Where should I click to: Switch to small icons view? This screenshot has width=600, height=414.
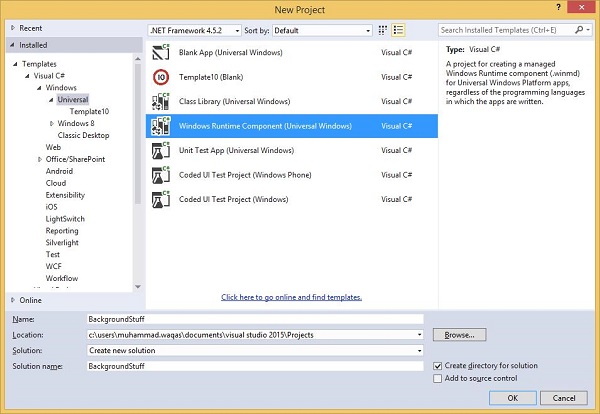[x=383, y=30]
